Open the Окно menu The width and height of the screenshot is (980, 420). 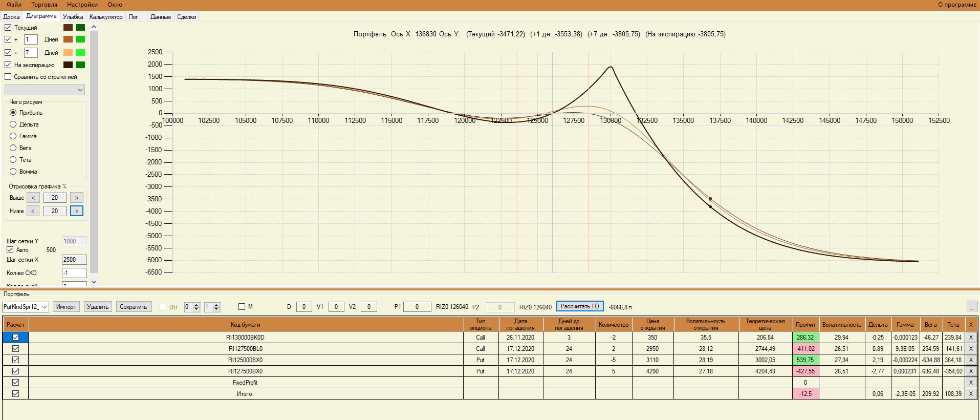(x=115, y=5)
